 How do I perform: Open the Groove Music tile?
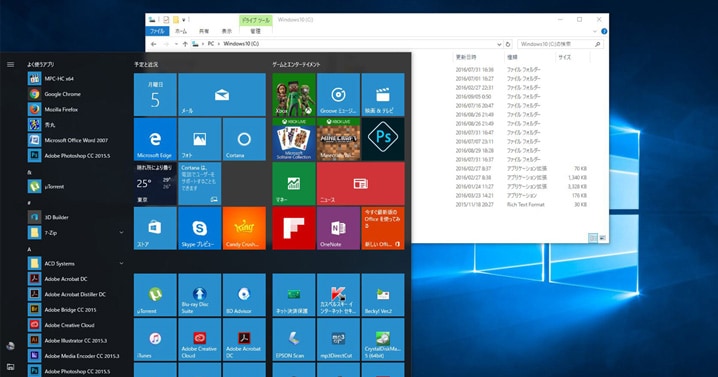(x=338, y=94)
